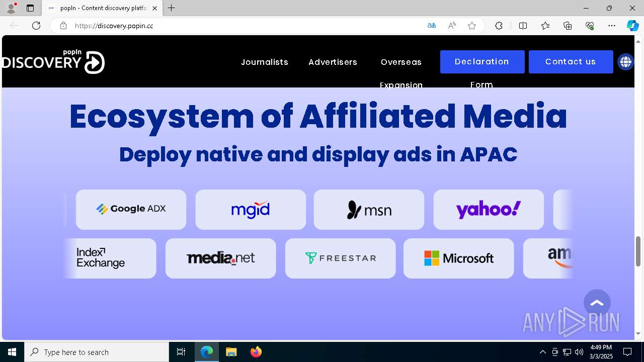The width and height of the screenshot is (644, 362).
Task: Open the browser profile icon
Action: point(11,8)
